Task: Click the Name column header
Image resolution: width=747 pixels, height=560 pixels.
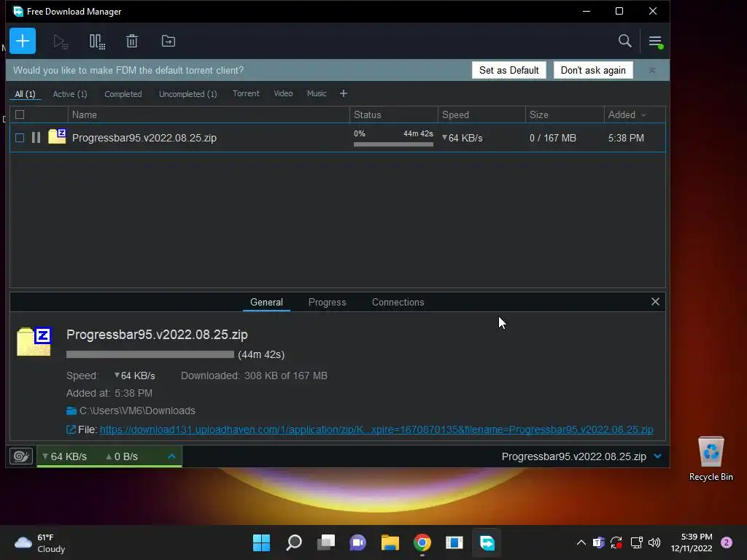Action: tap(209, 114)
